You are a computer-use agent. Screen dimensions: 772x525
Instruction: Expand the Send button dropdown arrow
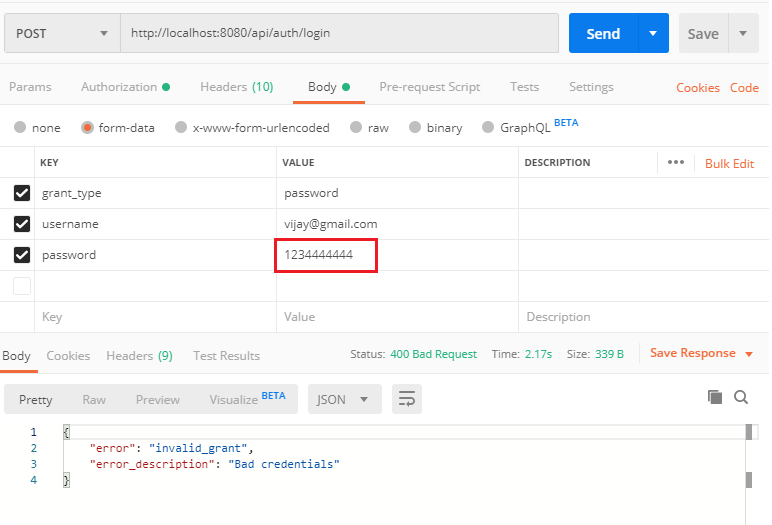[653, 33]
